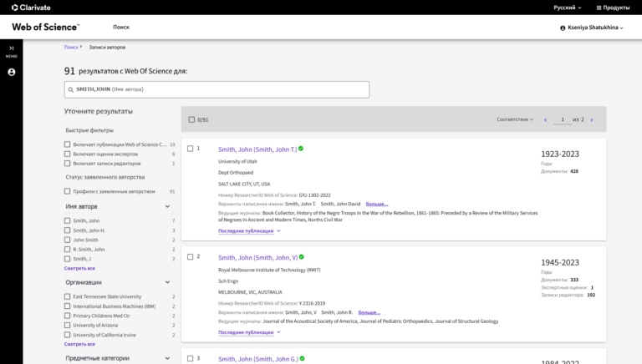Expand Последние публикации for Smith, John T.
Image resolution: width=642 pixels, height=364 pixels.
249,231
